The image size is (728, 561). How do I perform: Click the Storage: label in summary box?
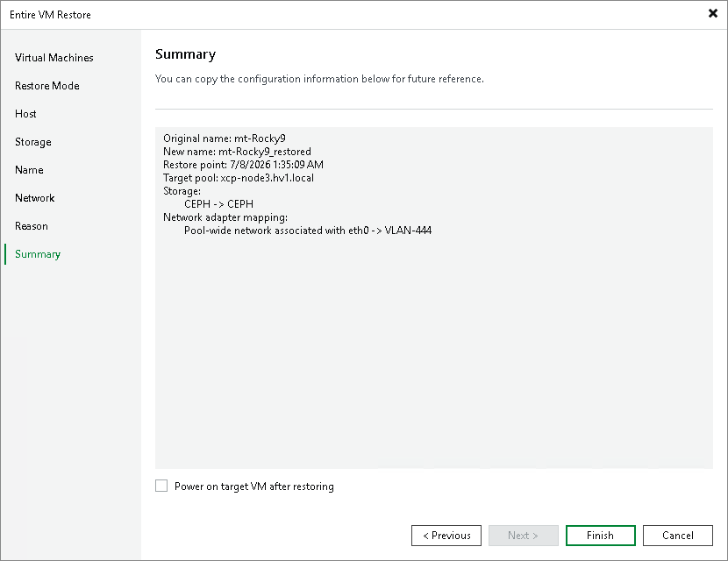(x=182, y=191)
